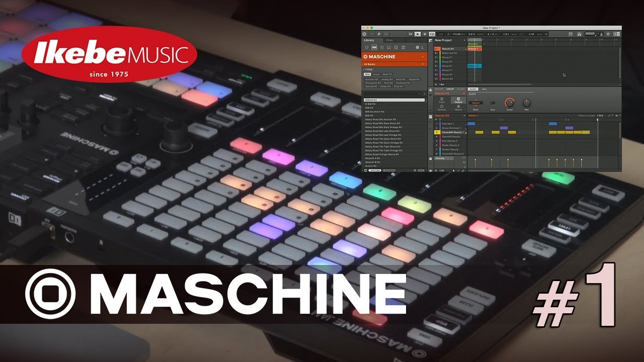
Task: Select the Deputy Kit group A1
Action: click(450, 49)
